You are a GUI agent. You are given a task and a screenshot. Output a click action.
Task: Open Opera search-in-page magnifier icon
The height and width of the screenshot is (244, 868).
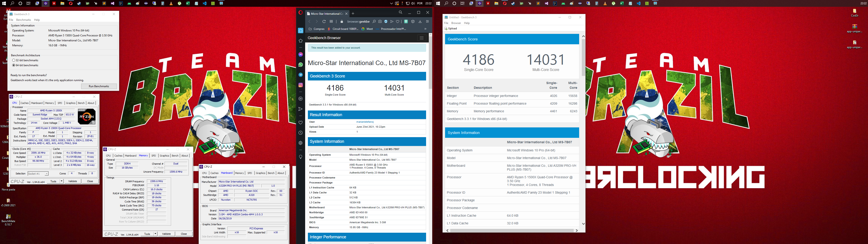click(x=374, y=21)
